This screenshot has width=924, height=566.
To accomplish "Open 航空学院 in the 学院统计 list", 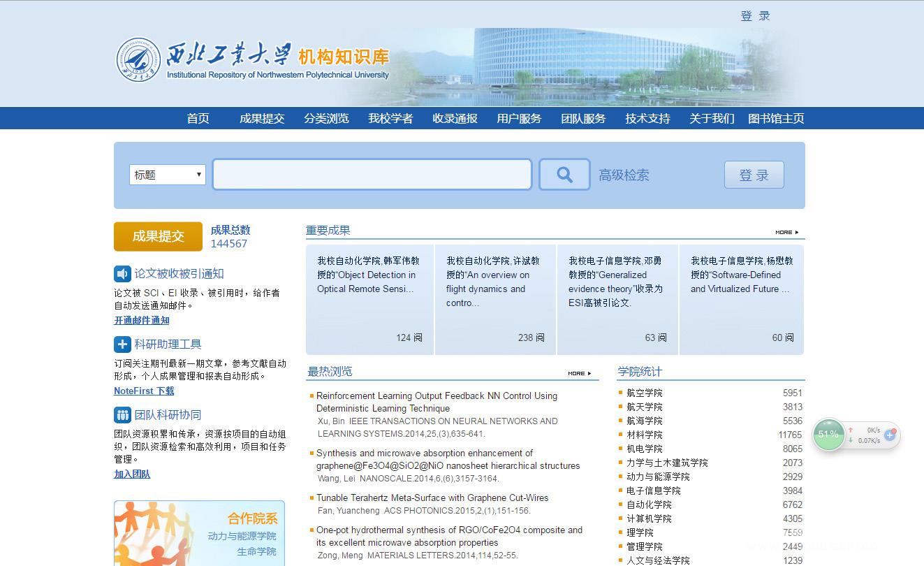I will [644, 393].
